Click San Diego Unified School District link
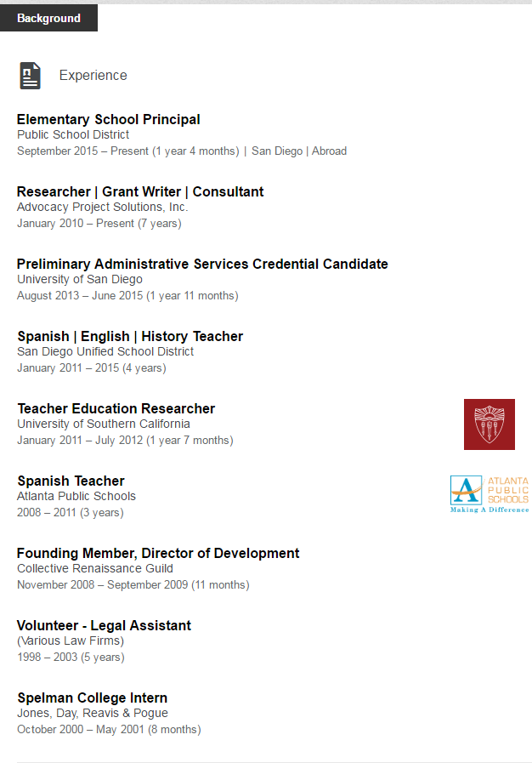Viewport: 532px width, 763px height. pyautogui.click(x=105, y=351)
